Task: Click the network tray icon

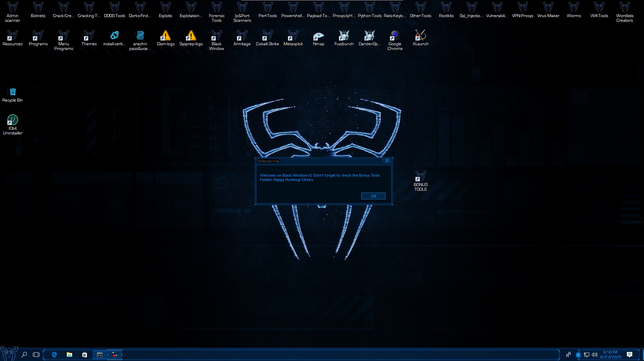Action: pos(587,355)
